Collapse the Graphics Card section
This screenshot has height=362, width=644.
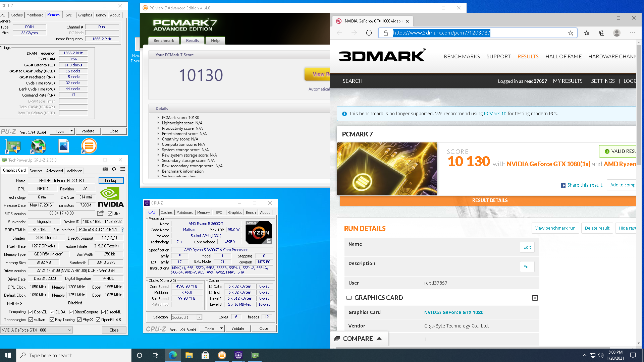535,298
